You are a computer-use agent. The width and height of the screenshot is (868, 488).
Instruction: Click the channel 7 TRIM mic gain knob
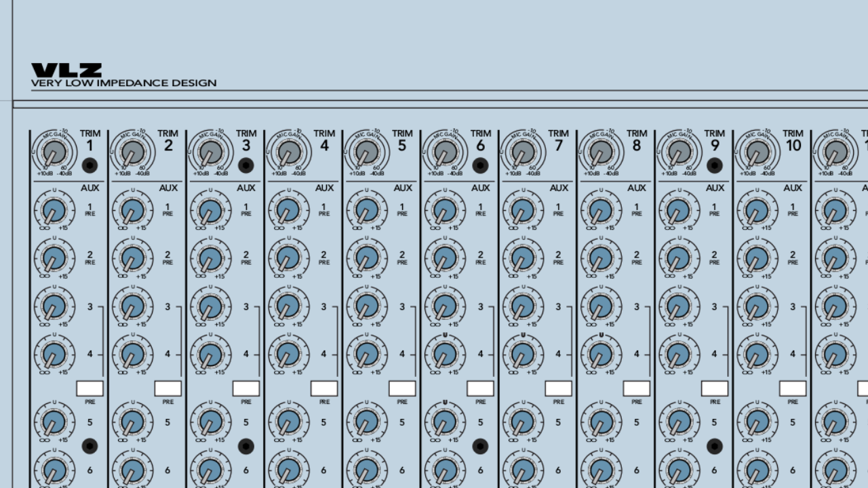pos(523,151)
